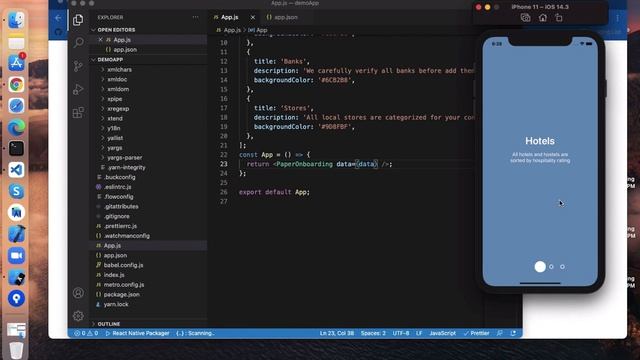
Task: Open App Store from the Dock
Action: pyautogui.click(x=16, y=63)
